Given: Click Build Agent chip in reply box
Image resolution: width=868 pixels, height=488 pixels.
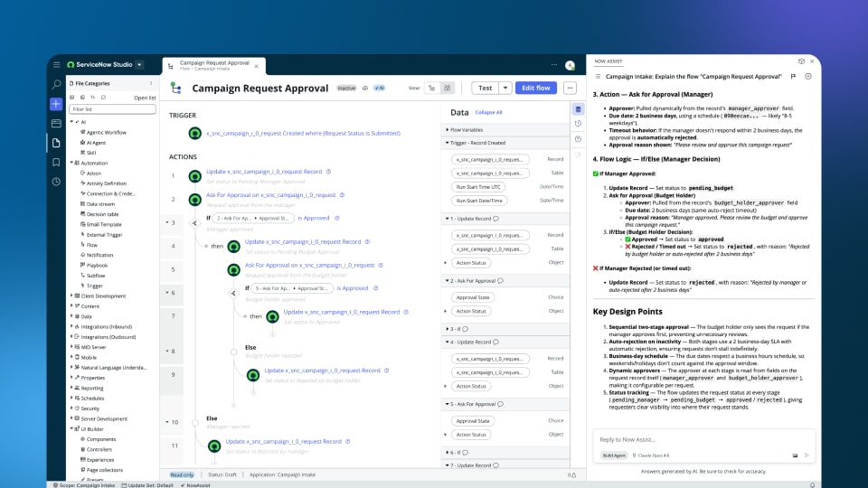Looking at the screenshot, I should pyautogui.click(x=614, y=455).
